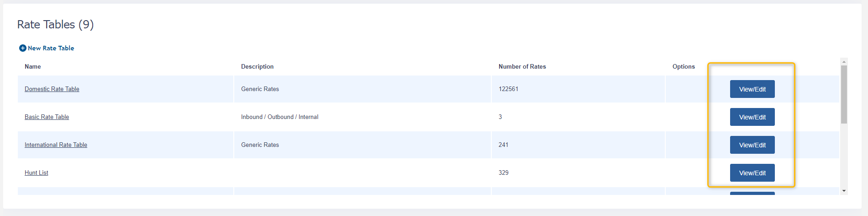Image resolution: width=868 pixels, height=216 pixels.
Task: Click the Description column header
Action: [x=258, y=67]
